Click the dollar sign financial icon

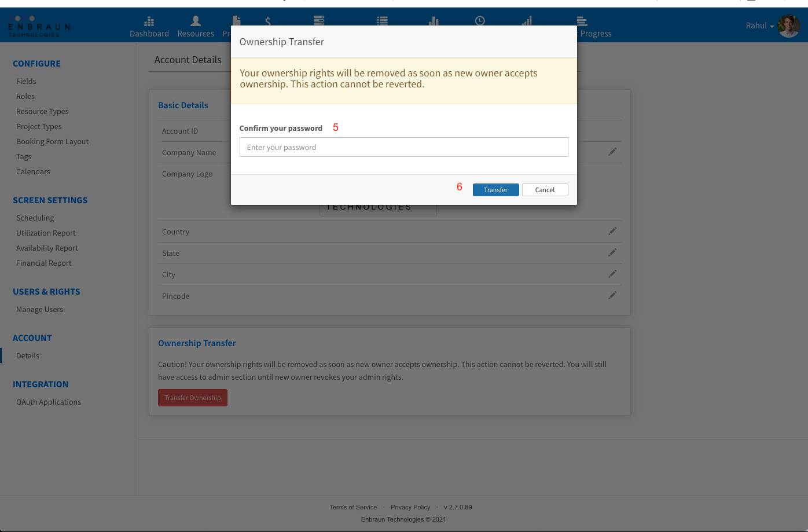tap(268, 21)
